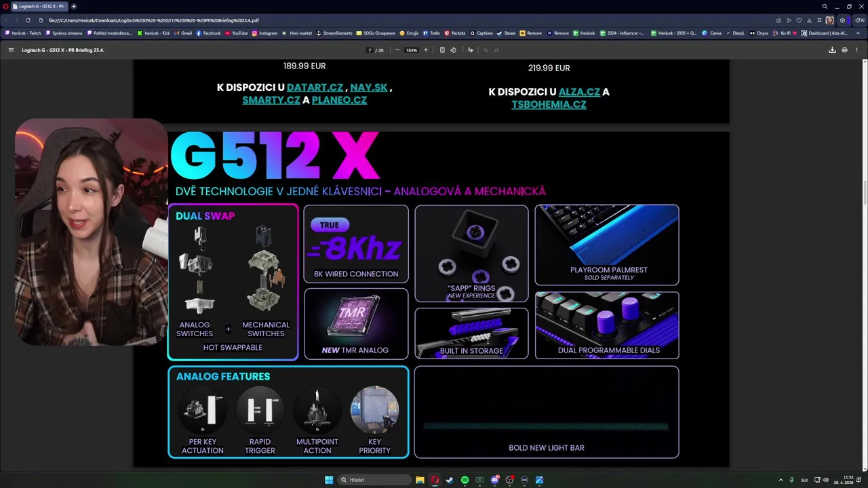
Task: Open Discord from the taskbar
Action: (x=494, y=480)
